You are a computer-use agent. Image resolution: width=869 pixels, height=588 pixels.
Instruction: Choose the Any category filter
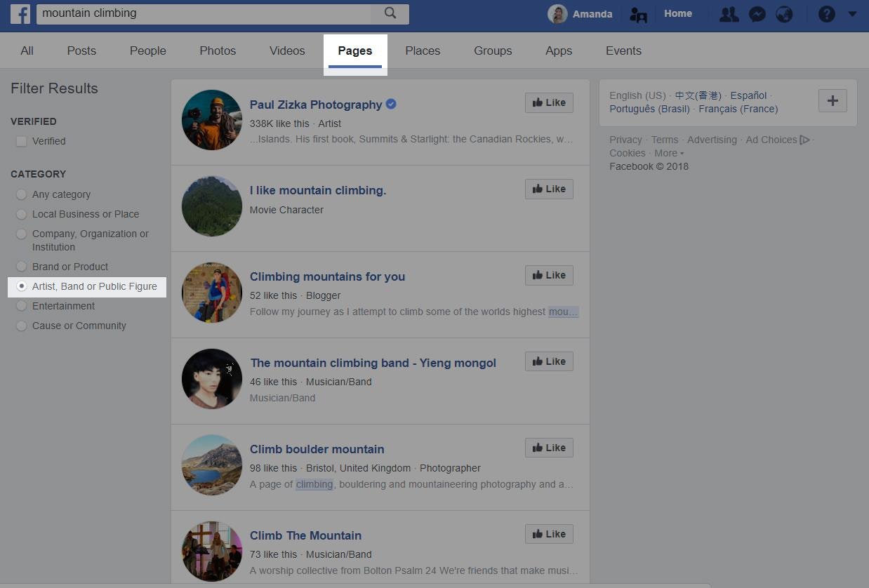pyautogui.click(x=22, y=194)
